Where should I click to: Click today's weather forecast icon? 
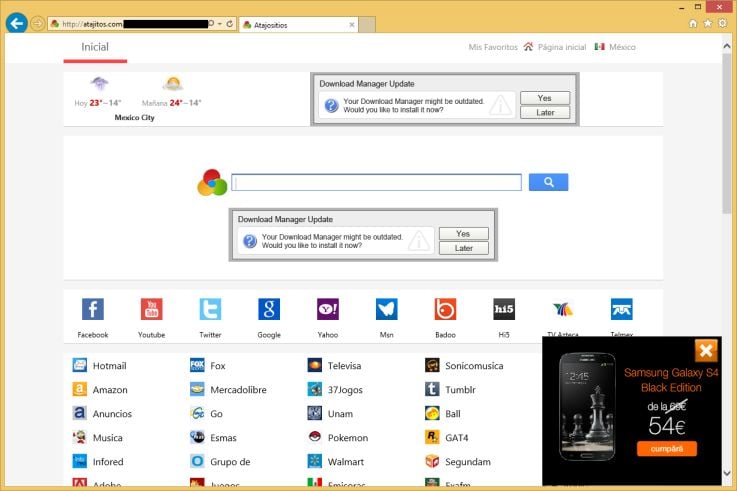coord(99,84)
